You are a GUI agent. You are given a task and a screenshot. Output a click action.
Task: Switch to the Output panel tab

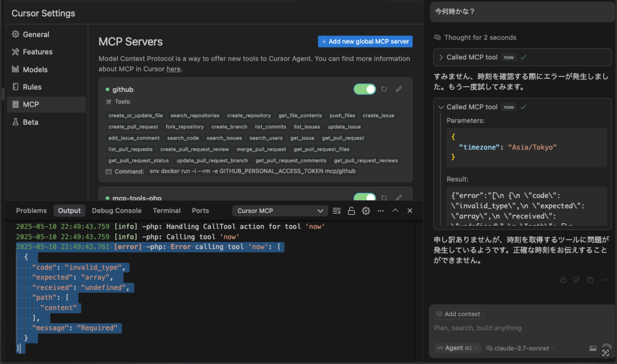coord(69,211)
